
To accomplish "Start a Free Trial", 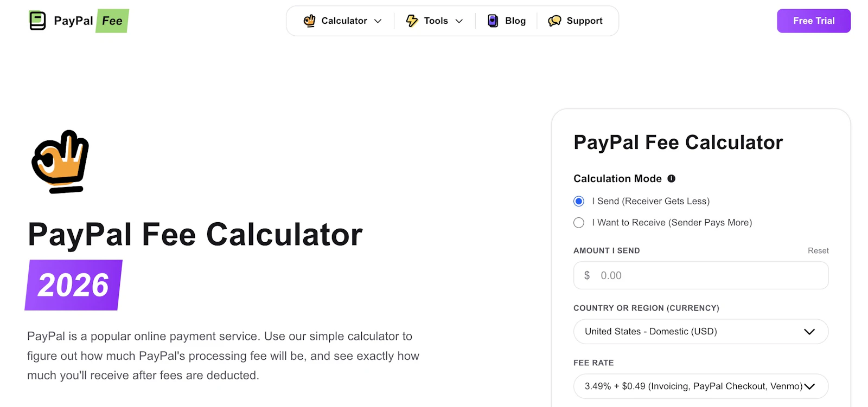I will click(x=813, y=21).
